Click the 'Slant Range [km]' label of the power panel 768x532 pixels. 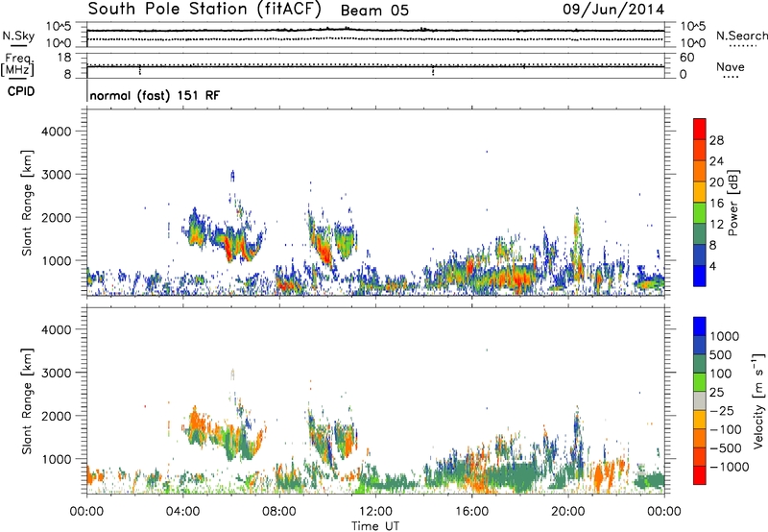27,203
